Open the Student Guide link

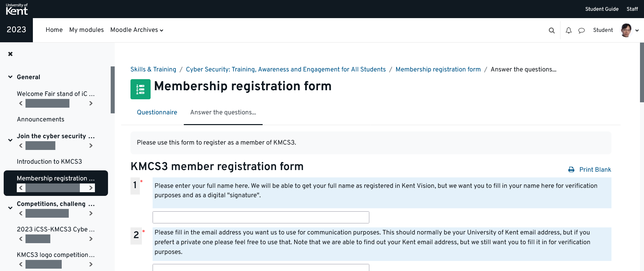click(x=602, y=9)
